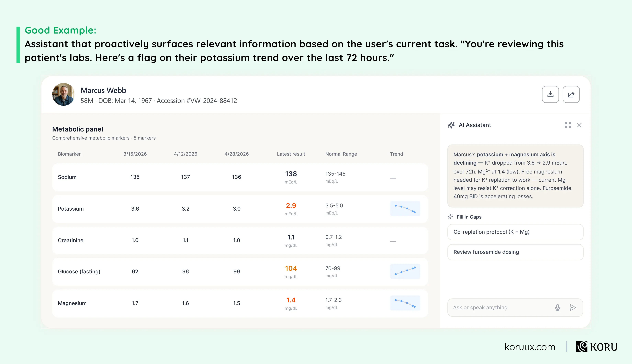Click Marcus Webb's profile photo
The image size is (632, 364).
pyautogui.click(x=63, y=94)
